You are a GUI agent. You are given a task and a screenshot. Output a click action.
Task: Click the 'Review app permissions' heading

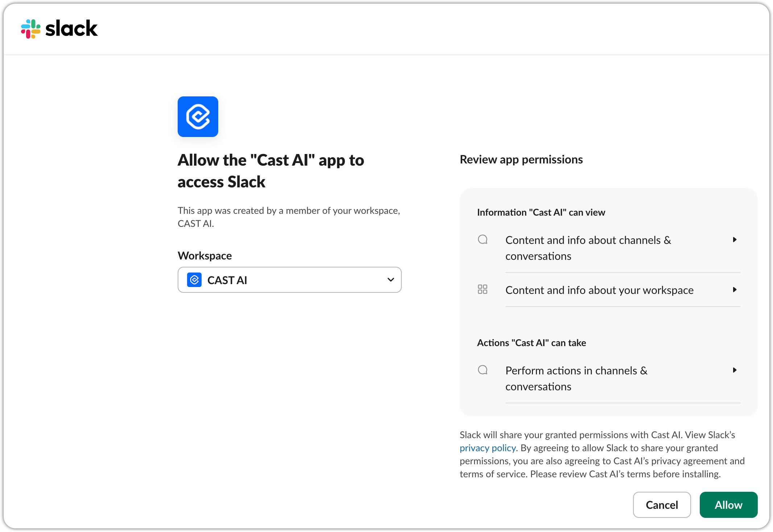pos(521,159)
